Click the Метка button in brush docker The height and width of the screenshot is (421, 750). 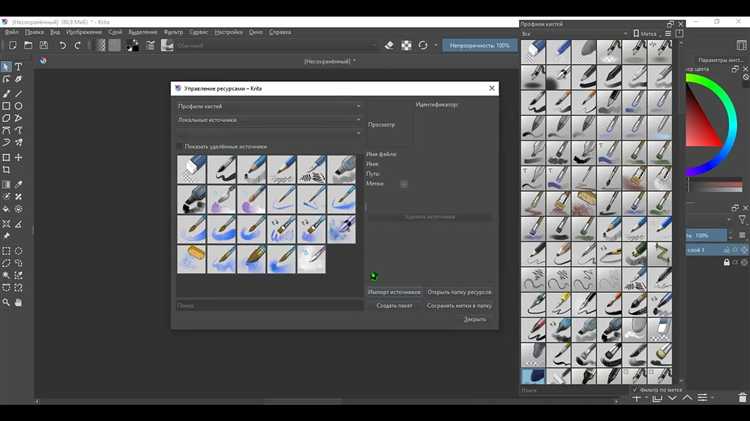[x=645, y=33]
